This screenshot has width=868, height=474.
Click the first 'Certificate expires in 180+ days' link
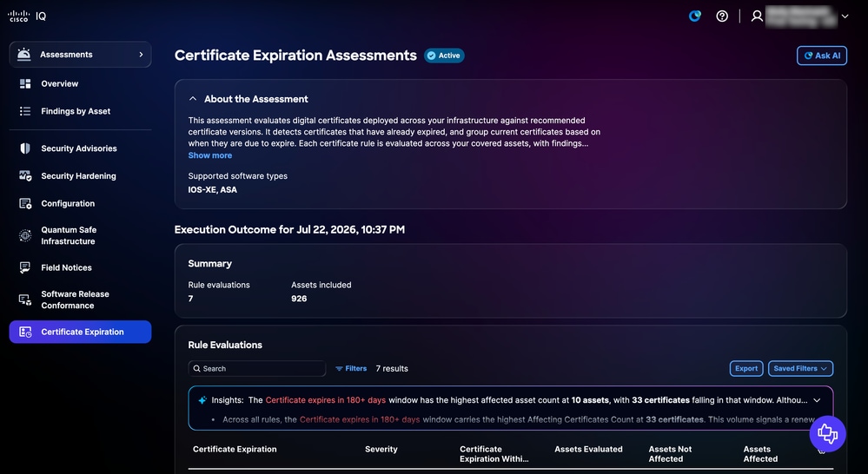pyautogui.click(x=326, y=400)
